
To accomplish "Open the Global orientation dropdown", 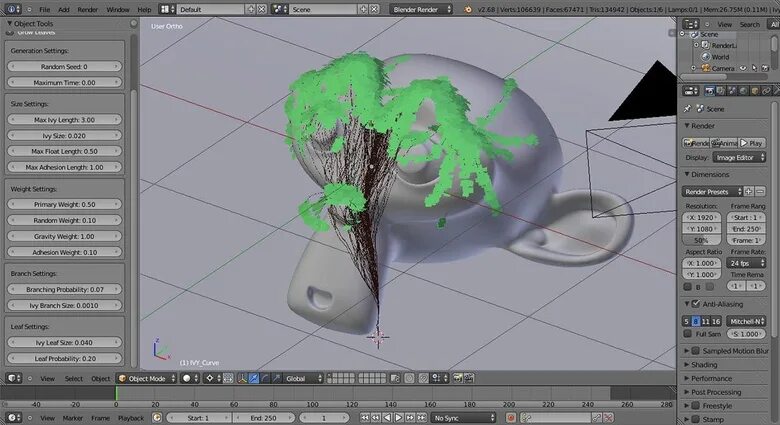I will pyautogui.click(x=303, y=378).
